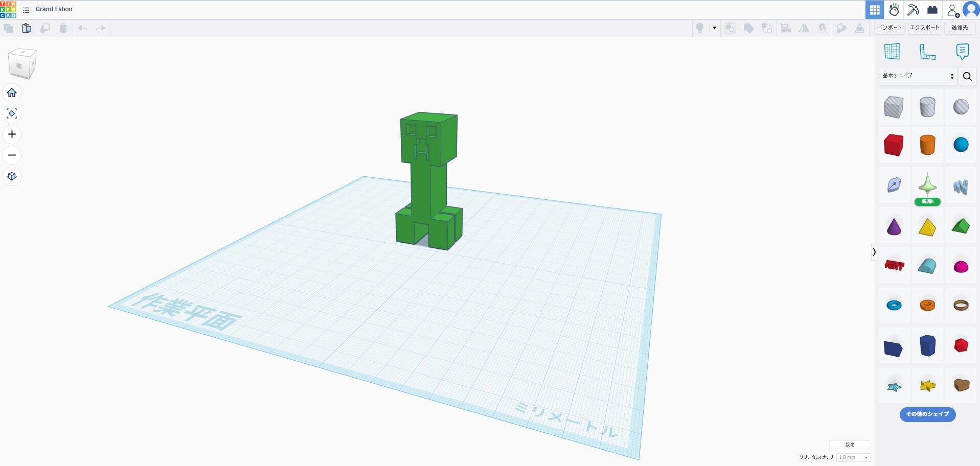The height and width of the screenshot is (466, 980).
Task: Select the Workplane tool icon
Action: pyautogui.click(x=892, y=51)
